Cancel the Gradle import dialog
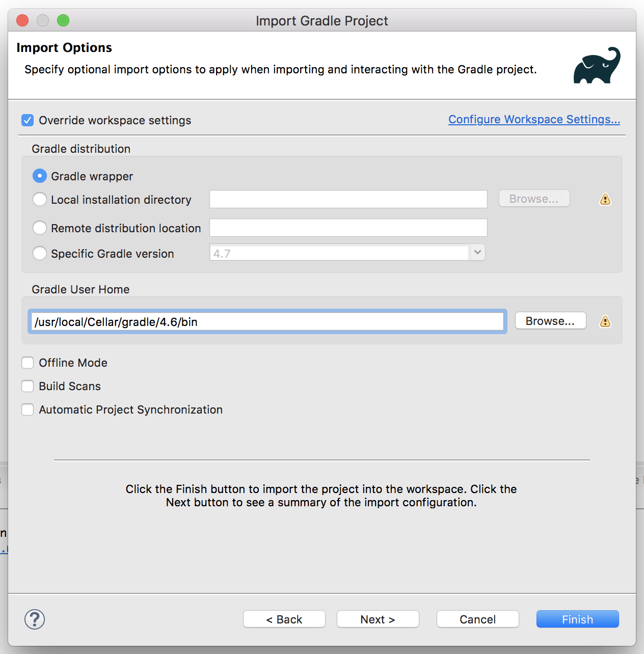Image resolution: width=644 pixels, height=654 pixels. point(477,619)
